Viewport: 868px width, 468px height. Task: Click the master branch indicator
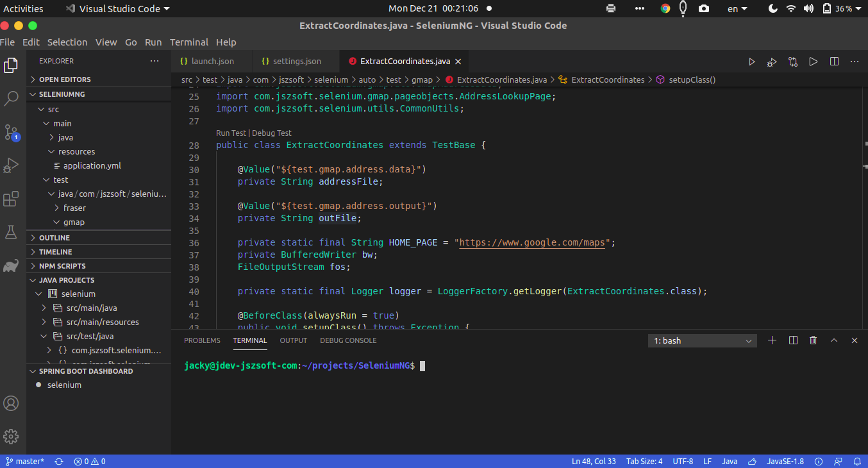pyautogui.click(x=25, y=461)
